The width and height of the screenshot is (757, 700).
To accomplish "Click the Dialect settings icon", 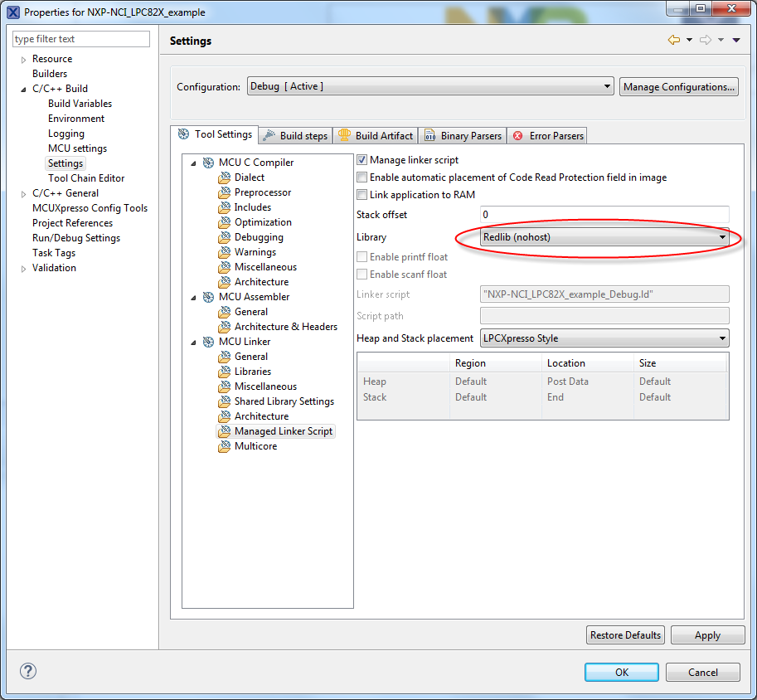I will [x=224, y=177].
